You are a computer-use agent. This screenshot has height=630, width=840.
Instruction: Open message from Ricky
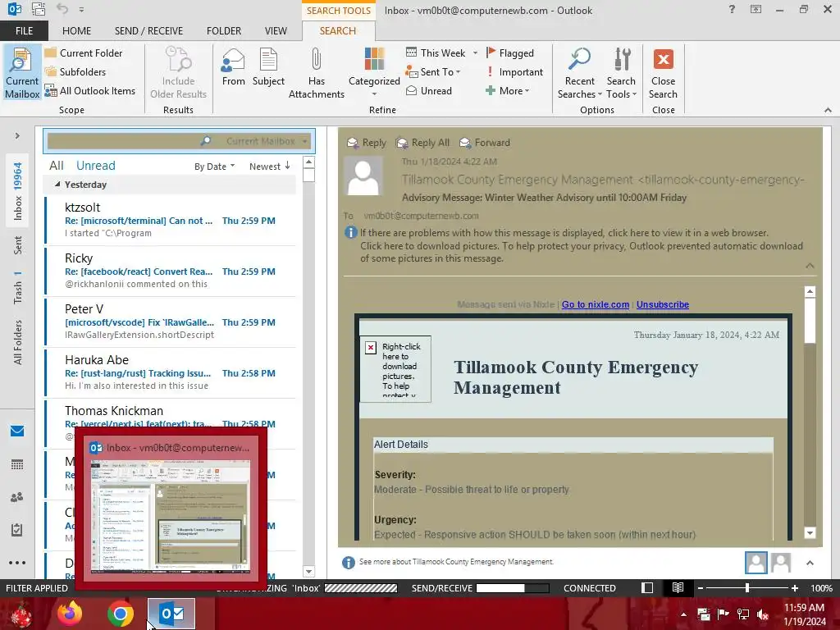[x=171, y=271]
